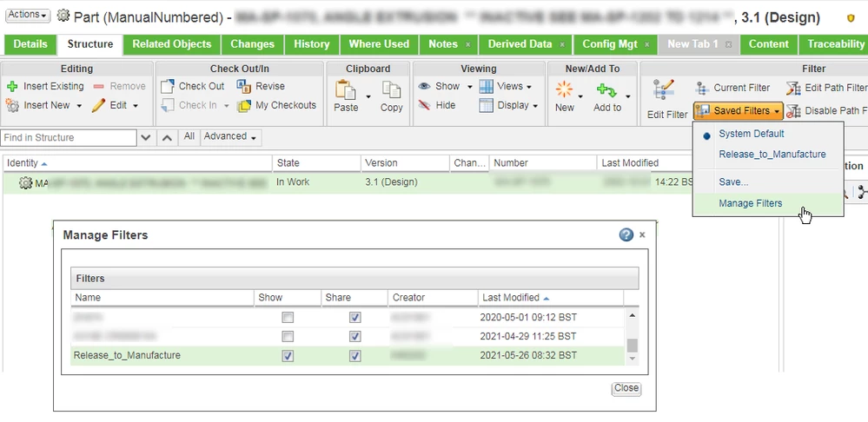Expand the Edit dropdown arrow
Image resolution: width=868 pixels, height=422 pixels.
pyautogui.click(x=135, y=106)
